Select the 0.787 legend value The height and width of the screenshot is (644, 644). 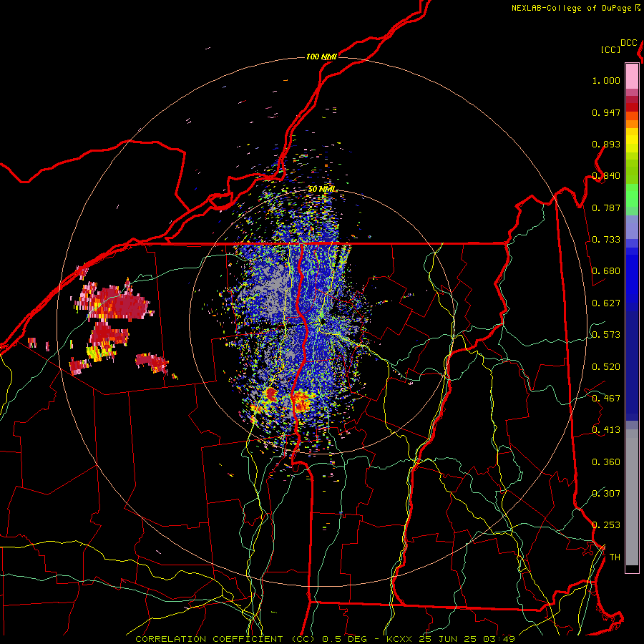click(x=606, y=208)
